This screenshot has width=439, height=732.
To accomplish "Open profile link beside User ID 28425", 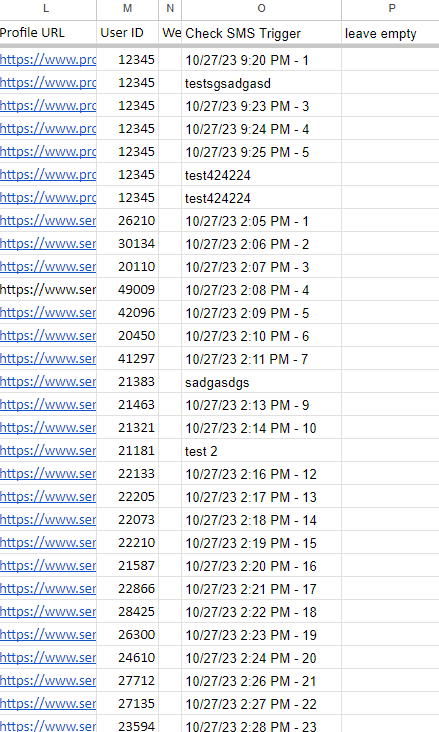I will tap(48, 612).
